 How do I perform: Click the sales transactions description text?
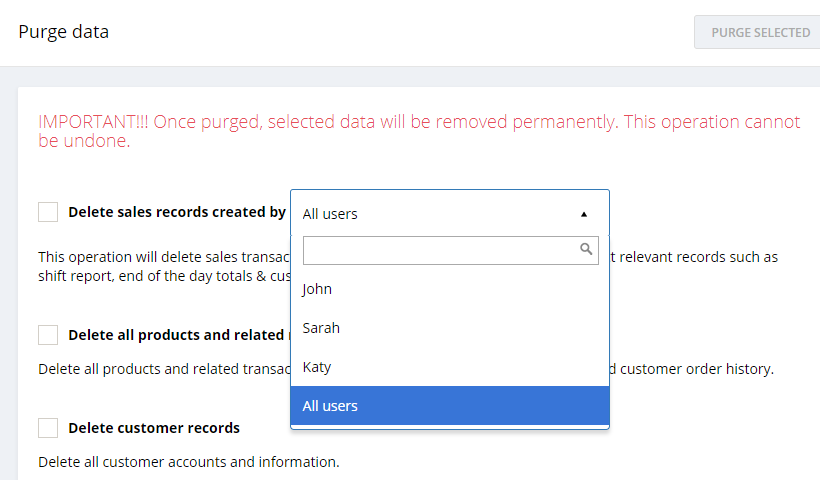point(164,266)
